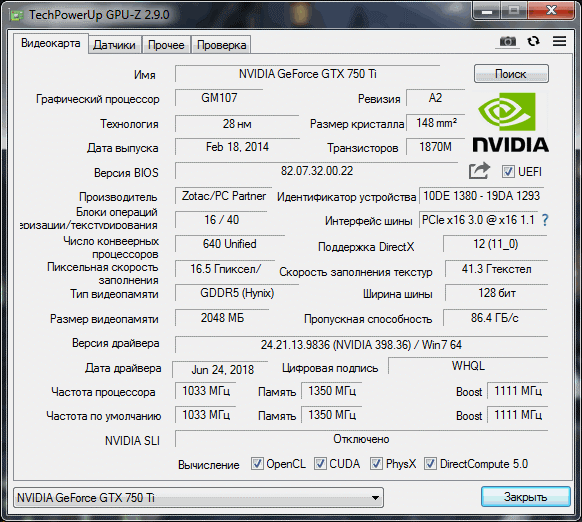This screenshot has height=522, width=582.
Task: Click the GPU-Z app icon in title bar
Action: [x=16, y=15]
